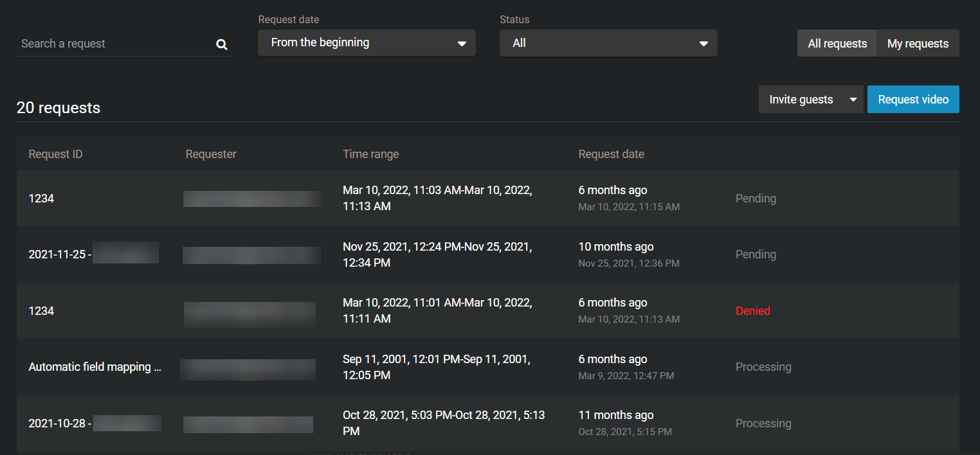Open the Status filter dropdown

point(608,43)
